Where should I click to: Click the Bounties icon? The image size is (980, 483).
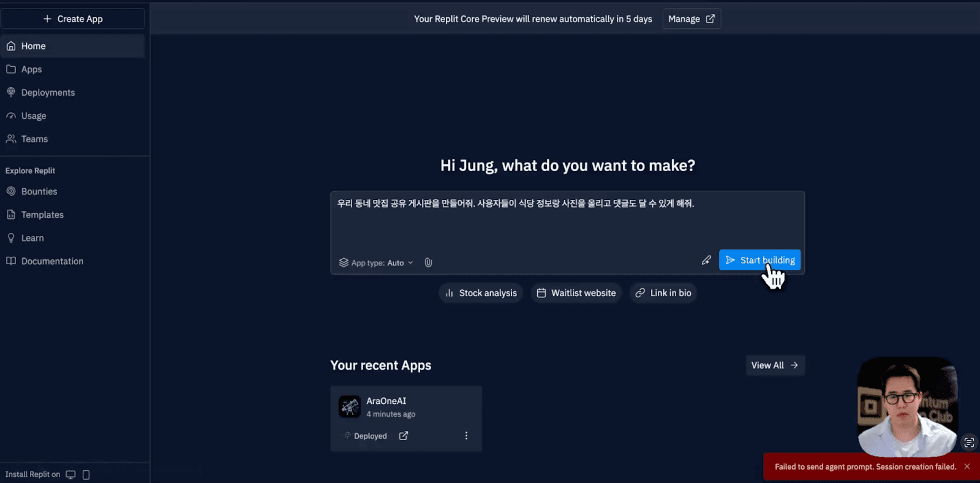[11, 191]
